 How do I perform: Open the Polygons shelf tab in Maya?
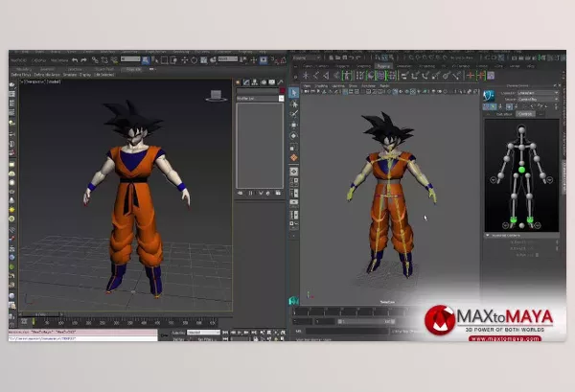tap(342, 66)
